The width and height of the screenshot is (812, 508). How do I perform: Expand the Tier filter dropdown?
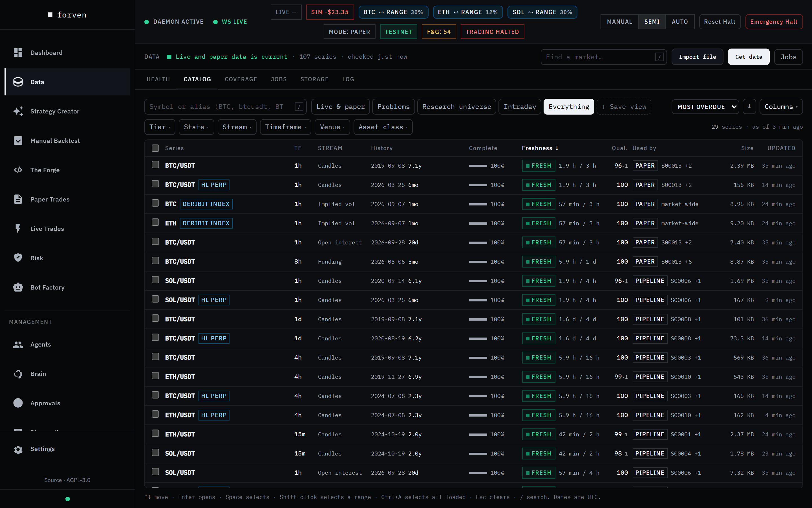click(x=160, y=127)
